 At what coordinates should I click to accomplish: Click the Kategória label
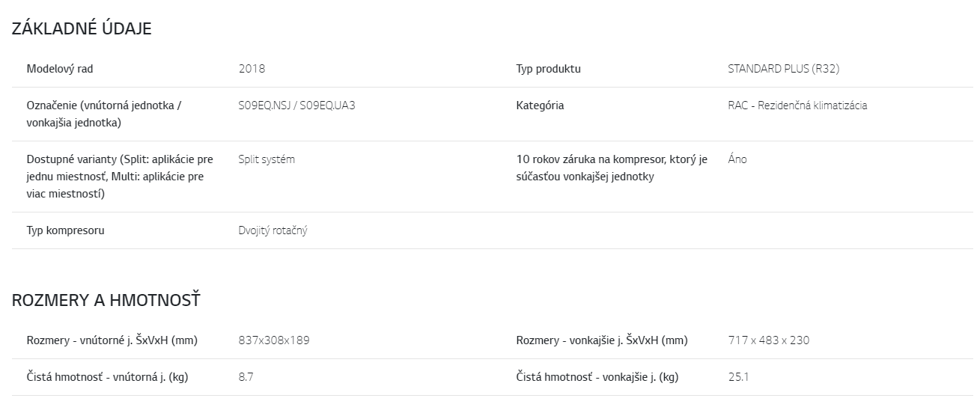tap(540, 105)
